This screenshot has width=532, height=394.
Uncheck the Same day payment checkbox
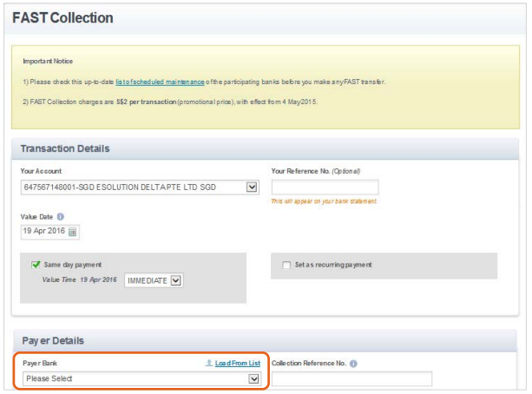36,265
